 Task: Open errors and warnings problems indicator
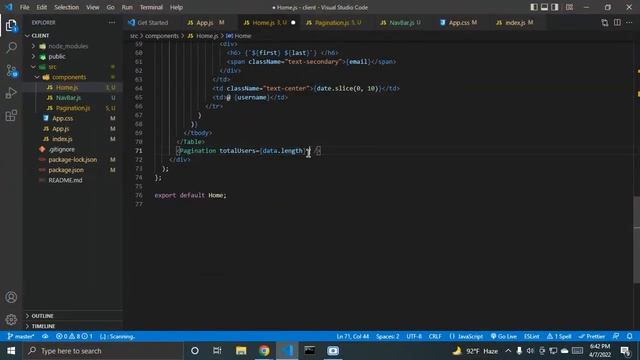(74, 336)
